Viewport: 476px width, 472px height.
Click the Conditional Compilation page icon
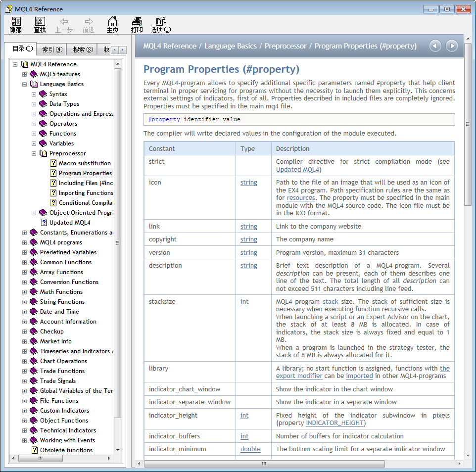(53, 203)
